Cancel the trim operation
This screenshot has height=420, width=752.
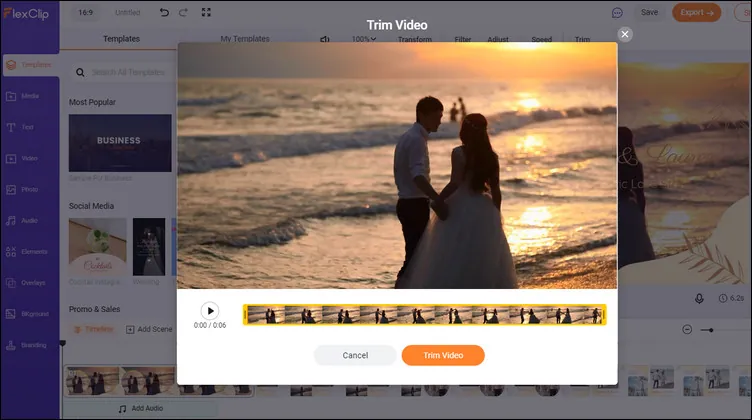tap(355, 355)
